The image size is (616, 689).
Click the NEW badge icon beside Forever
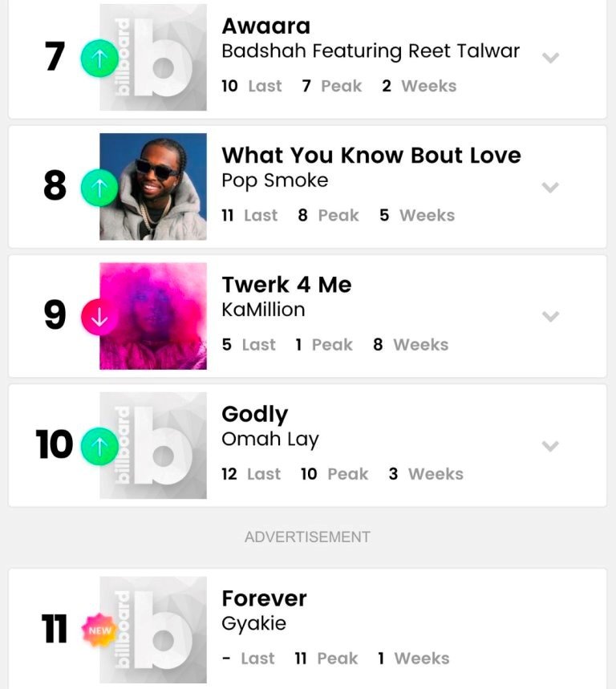point(99,630)
